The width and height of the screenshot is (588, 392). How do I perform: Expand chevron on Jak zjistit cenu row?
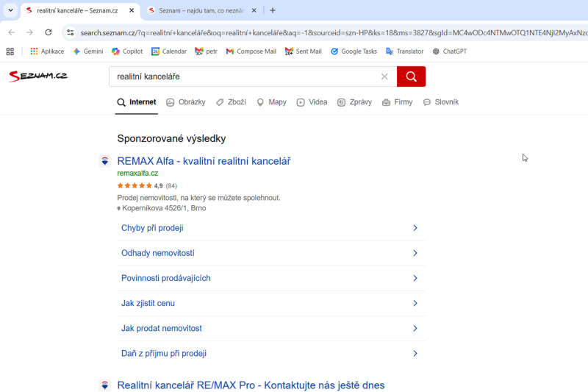(415, 303)
